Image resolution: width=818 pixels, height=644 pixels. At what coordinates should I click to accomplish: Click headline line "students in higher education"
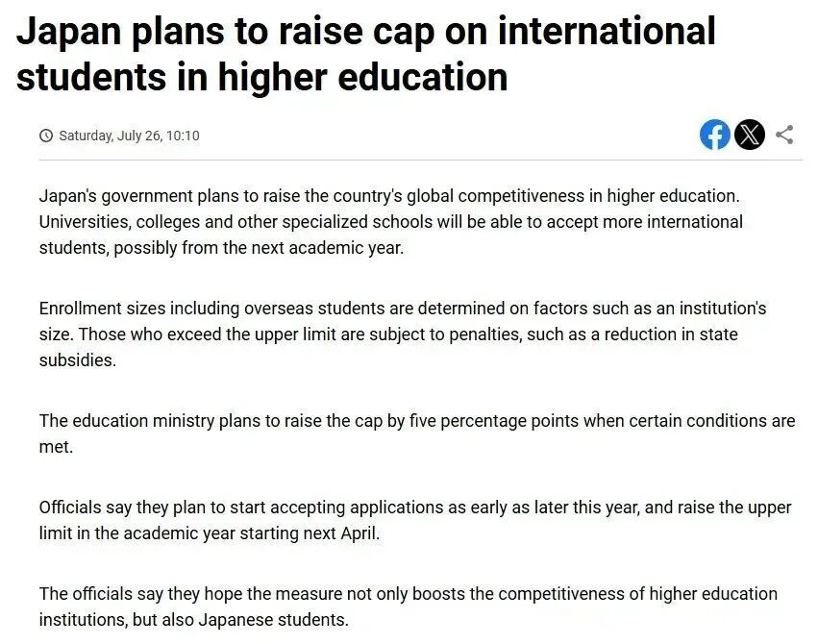(261, 77)
